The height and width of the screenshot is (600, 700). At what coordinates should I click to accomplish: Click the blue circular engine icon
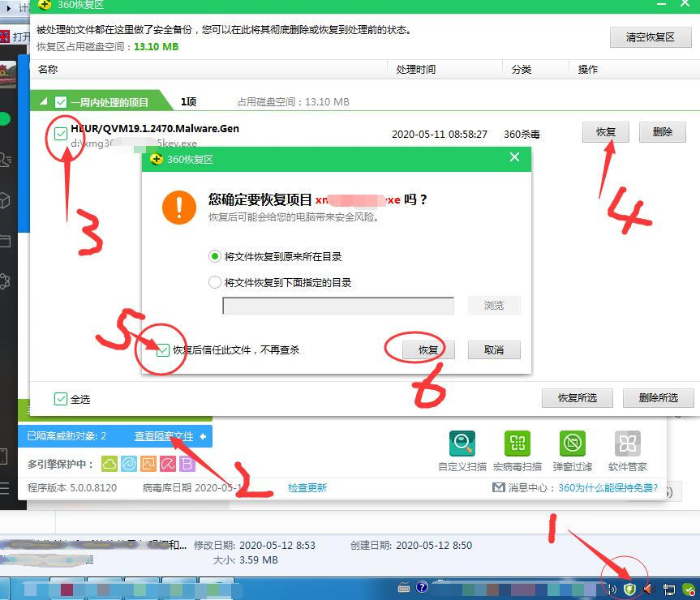click(x=129, y=464)
